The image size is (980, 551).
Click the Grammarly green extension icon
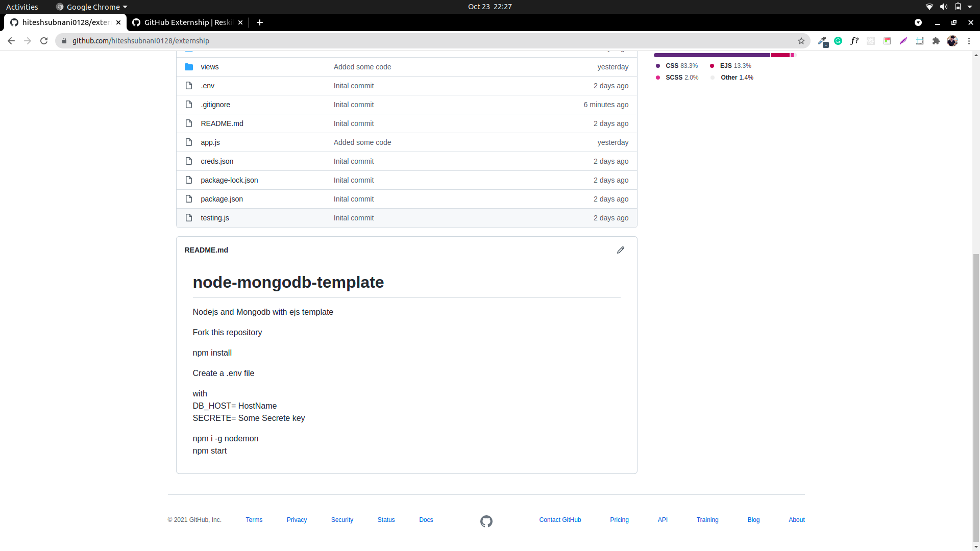(x=838, y=41)
